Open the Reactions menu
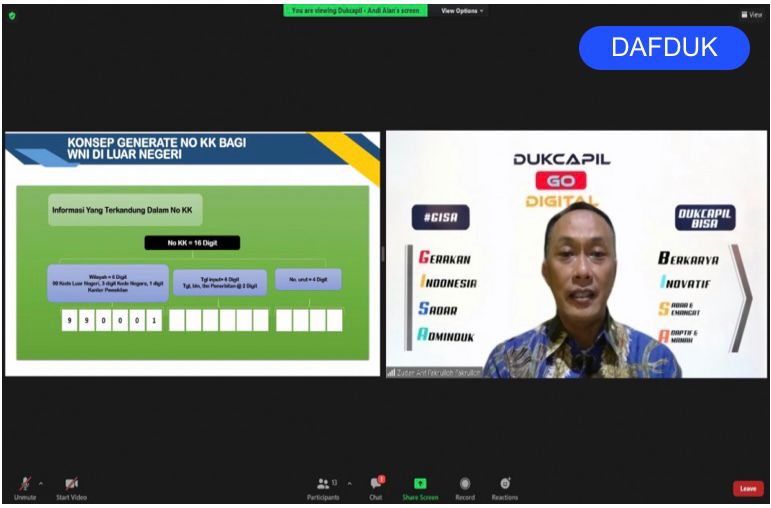Viewport: 771px width, 508px height. (504, 485)
